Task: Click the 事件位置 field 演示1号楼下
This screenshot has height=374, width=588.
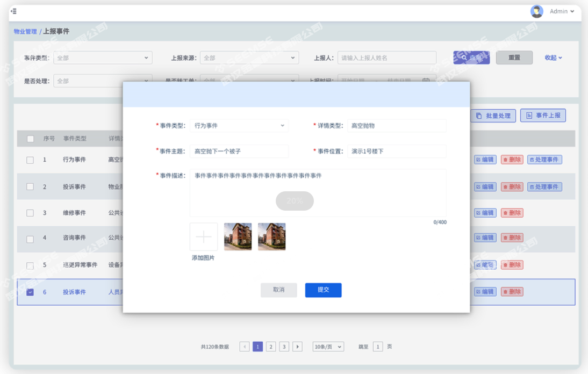Action: click(x=397, y=151)
